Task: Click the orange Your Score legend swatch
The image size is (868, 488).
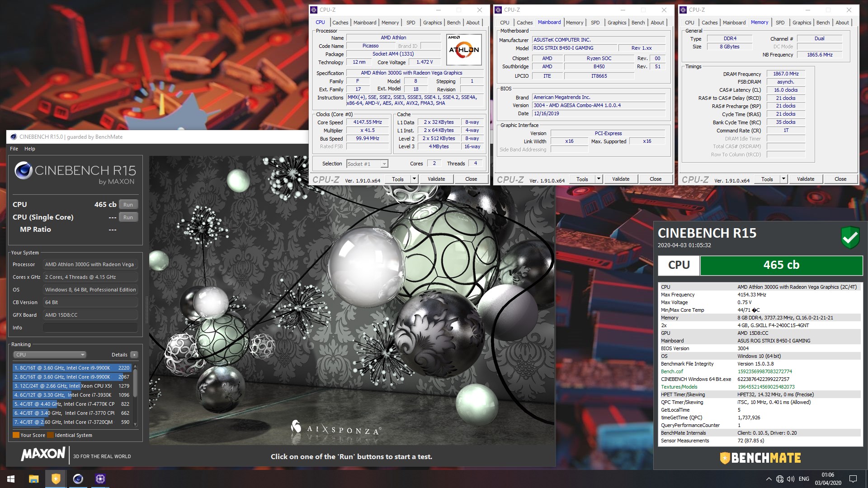Action: 16,435
